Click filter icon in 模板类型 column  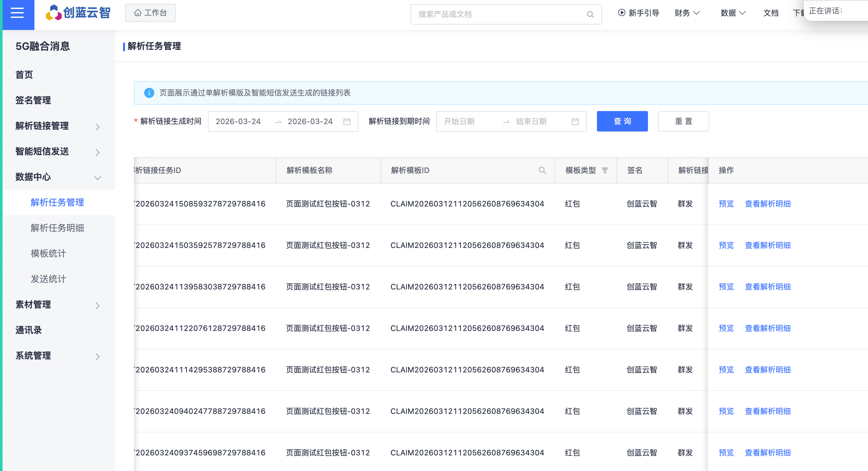pos(605,171)
